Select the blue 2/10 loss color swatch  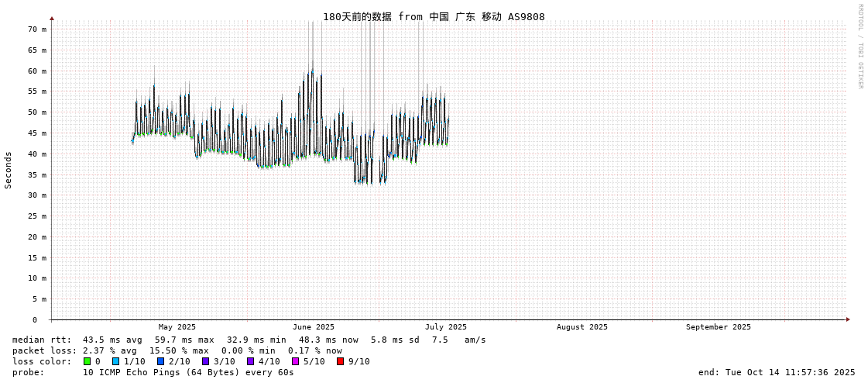pos(160,361)
